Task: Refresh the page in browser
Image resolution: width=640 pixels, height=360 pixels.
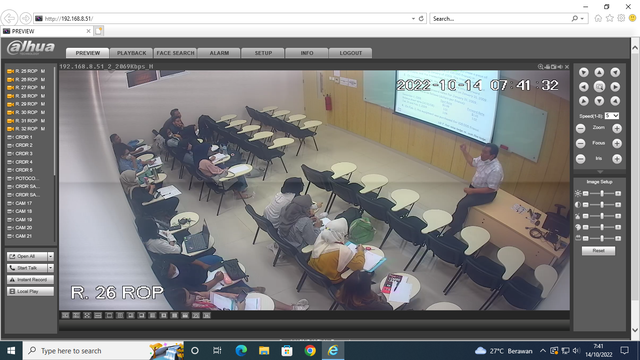Action: [x=421, y=18]
